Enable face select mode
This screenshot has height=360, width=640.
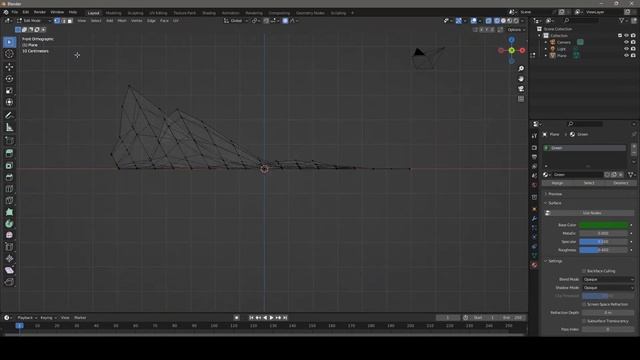70,20
